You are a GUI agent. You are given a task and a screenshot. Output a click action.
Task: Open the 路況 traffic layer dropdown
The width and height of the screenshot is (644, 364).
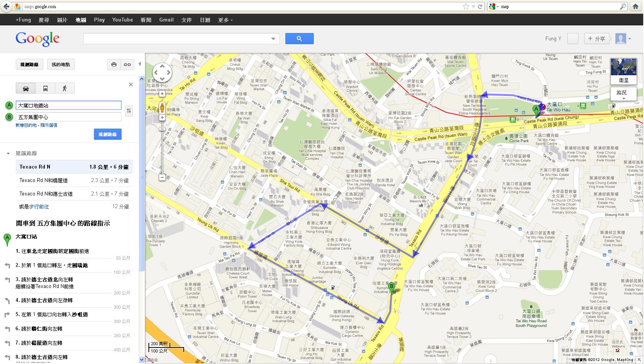[x=623, y=93]
